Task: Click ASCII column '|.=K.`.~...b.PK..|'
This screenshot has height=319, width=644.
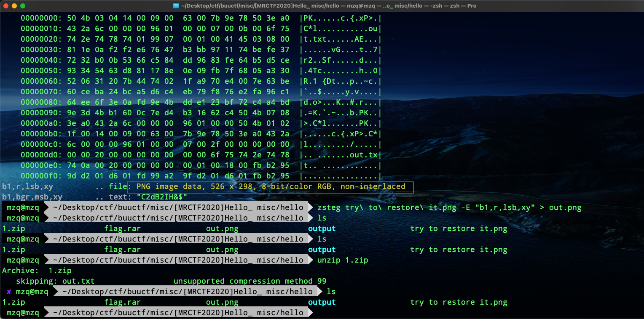Action: click(341, 113)
